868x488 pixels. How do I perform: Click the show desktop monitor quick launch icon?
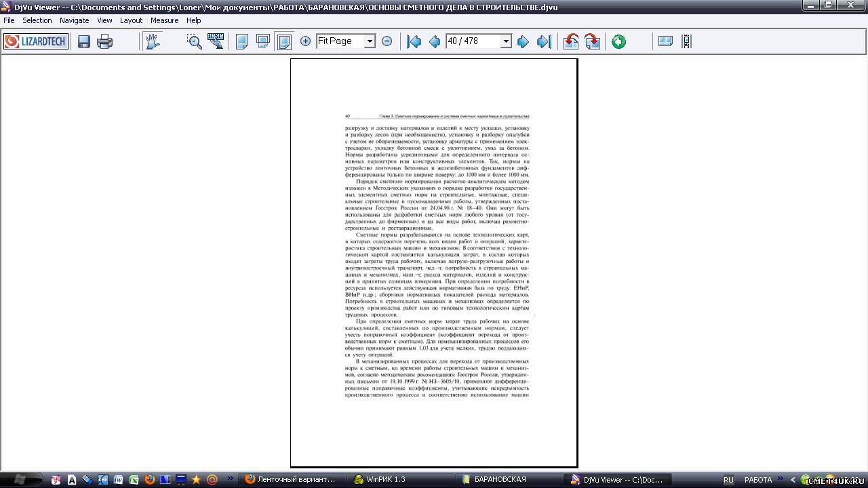[x=180, y=479]
